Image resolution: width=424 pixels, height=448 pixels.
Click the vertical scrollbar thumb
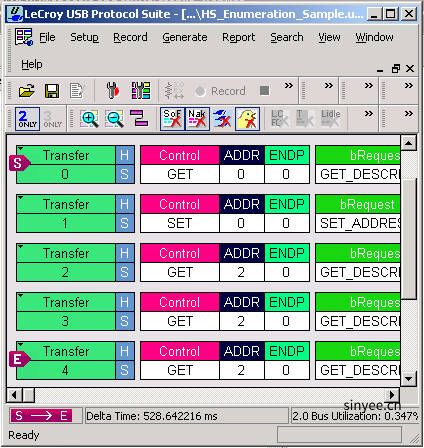click(x=409, y=239)
